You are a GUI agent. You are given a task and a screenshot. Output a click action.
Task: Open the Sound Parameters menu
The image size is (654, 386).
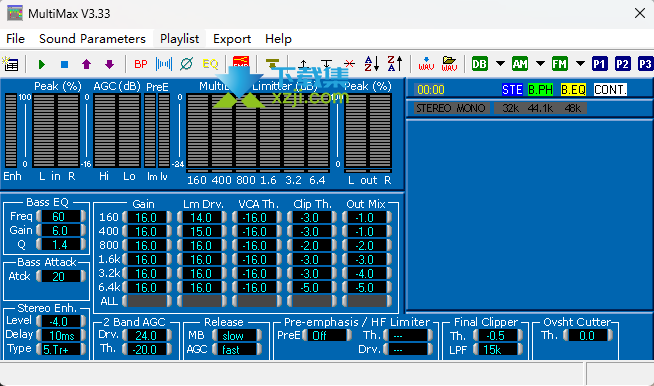coord(92,39)
